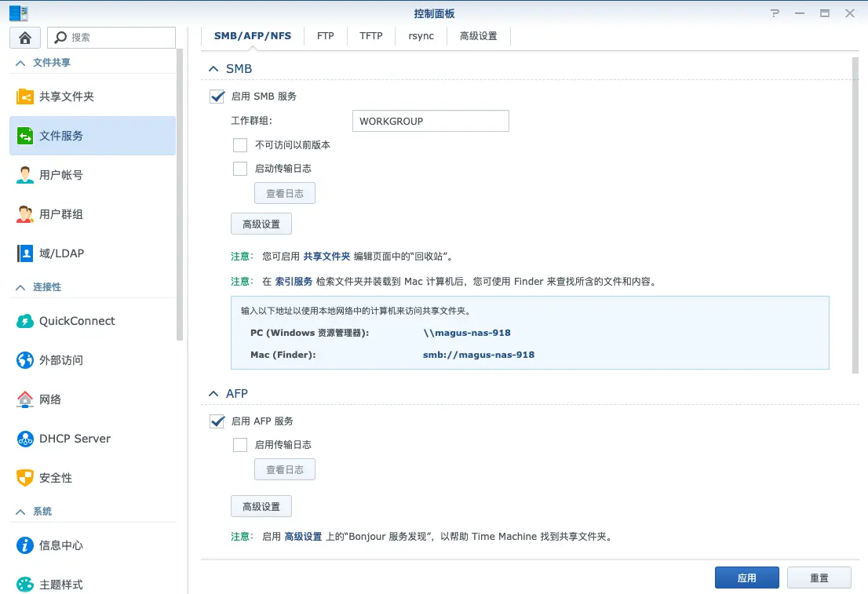Screen dimensions: 868x594
Task: Open 域/LDAP directory icon
Action: pos(25,253)
